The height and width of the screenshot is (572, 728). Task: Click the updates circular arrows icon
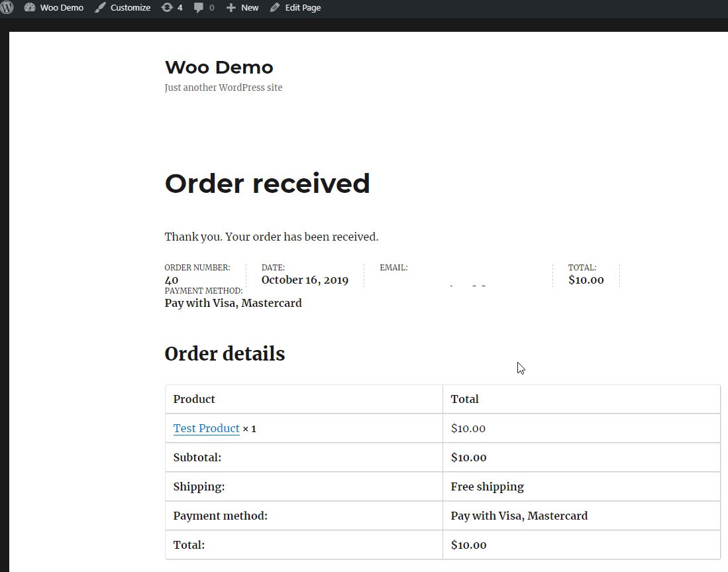[x=167, y=7]
